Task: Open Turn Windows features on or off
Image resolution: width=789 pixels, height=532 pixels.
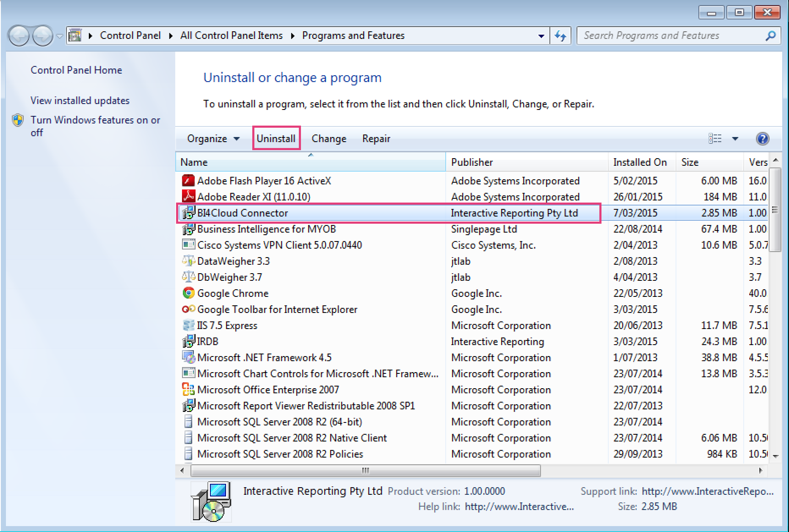Action: coord(95,126)
